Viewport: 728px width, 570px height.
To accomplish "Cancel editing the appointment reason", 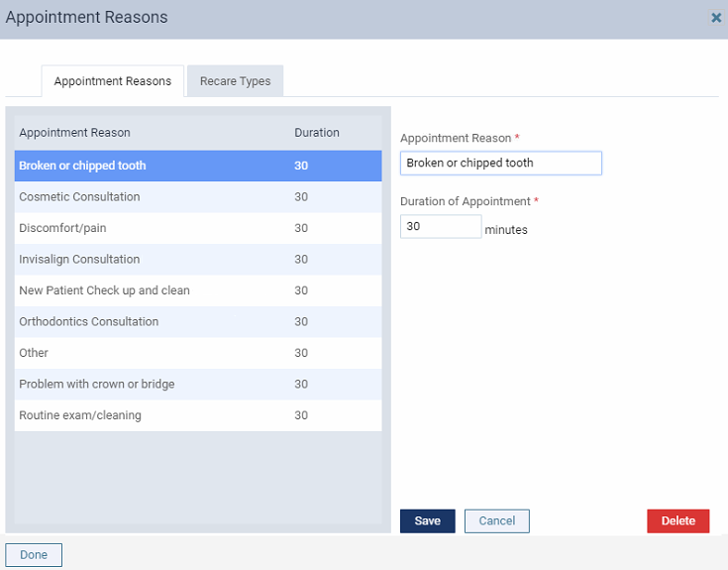I will [x=496, y=521].
